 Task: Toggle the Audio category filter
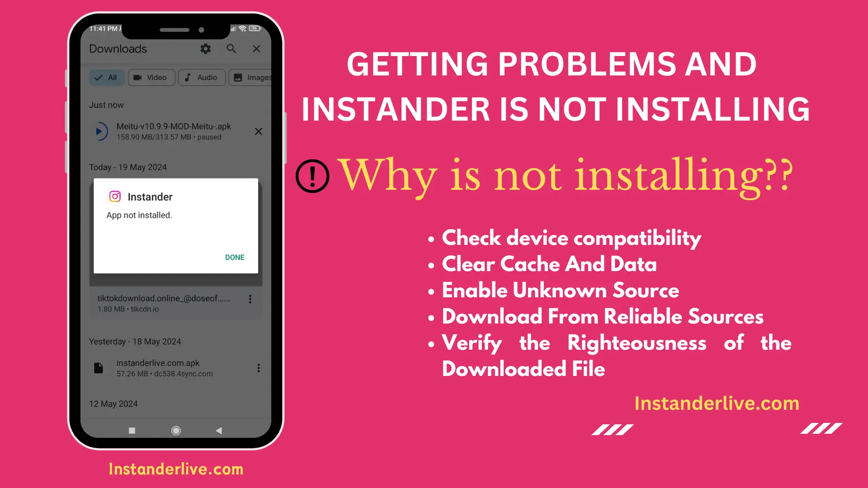tap(202, 77)
